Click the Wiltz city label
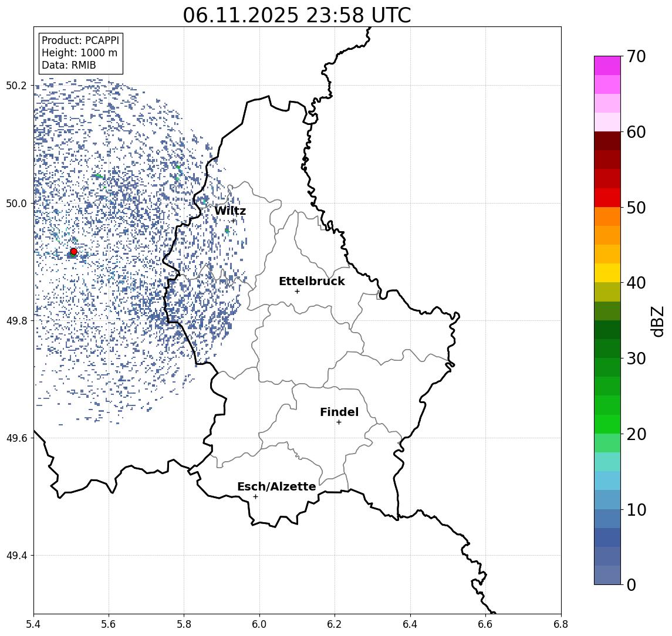The width and height of the screenshot is (672, 636). coord(230,211)
